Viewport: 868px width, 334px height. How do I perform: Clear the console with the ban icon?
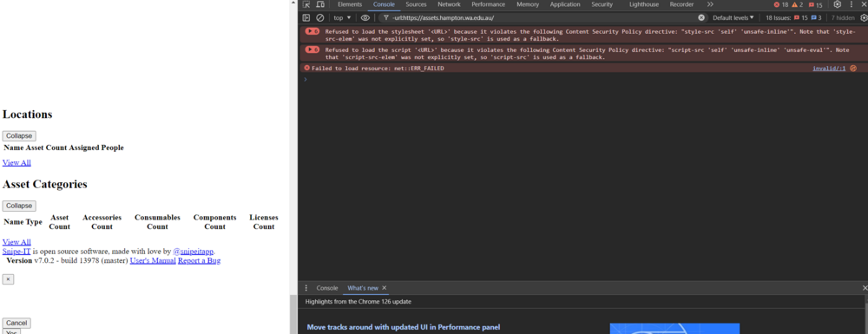click(320, 17)
